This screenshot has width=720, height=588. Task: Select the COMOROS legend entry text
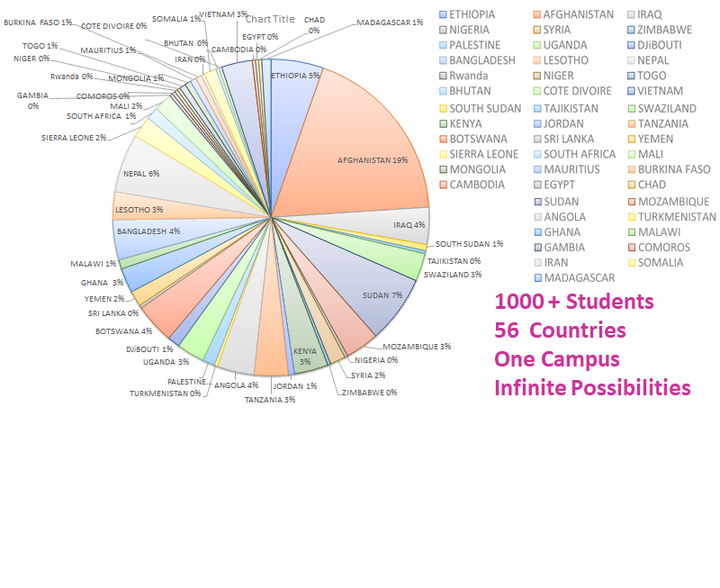coord(664,248)
